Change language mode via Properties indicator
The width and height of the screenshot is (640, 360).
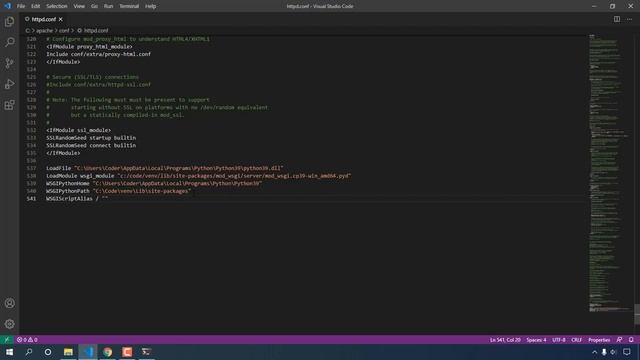(599, 340)
